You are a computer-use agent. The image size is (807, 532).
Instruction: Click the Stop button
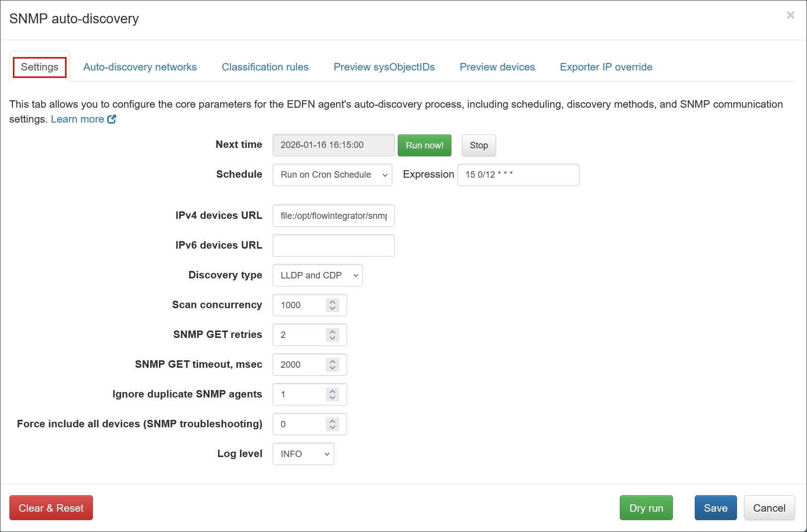click(478, 145)
